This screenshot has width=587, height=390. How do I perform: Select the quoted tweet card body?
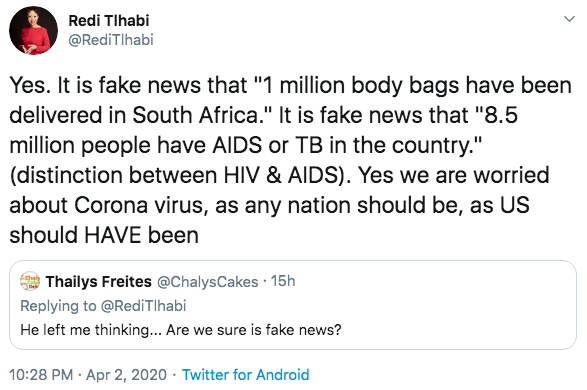tap(293, 305)
